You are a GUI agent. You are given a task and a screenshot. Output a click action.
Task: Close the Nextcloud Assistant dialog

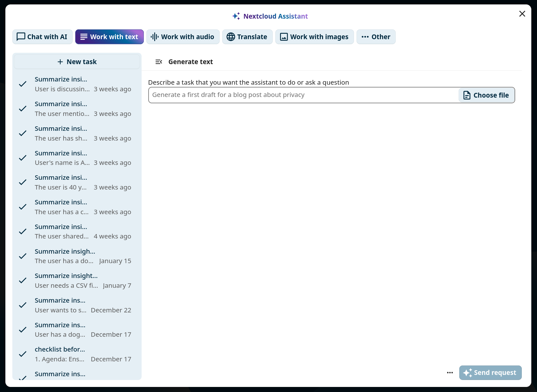pos(522,14)
